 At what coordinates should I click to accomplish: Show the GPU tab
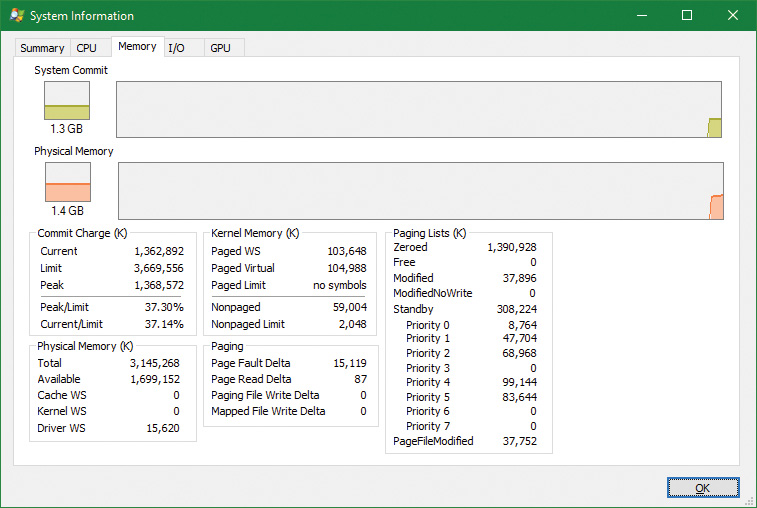coord(220,48)
